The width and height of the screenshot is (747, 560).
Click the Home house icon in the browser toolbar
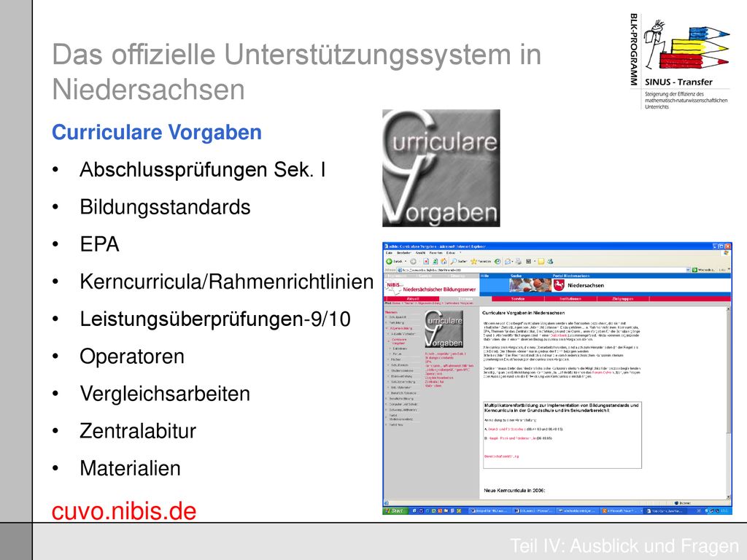coord(444,262)
